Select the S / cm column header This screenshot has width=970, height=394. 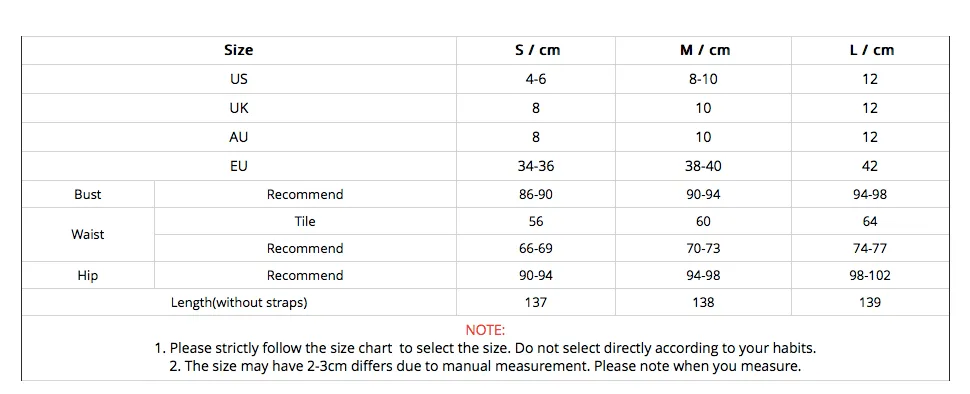pyautogui.click(x=537, y=50)
